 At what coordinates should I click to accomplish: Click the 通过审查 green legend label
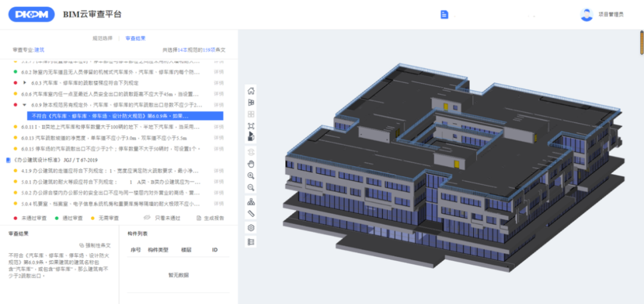(x=72, y=218)
